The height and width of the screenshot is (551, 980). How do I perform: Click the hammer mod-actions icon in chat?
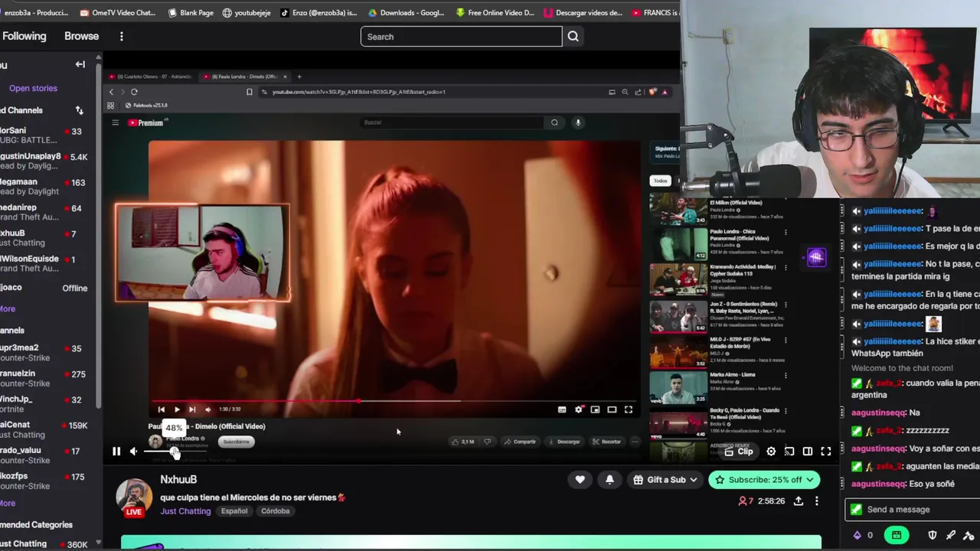click(969, 536)
